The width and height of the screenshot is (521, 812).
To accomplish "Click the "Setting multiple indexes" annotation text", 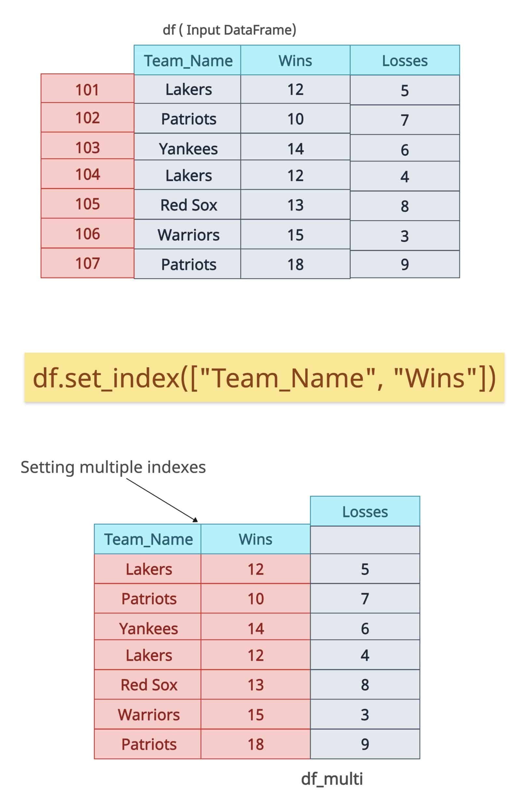I will tap(113, 467).
